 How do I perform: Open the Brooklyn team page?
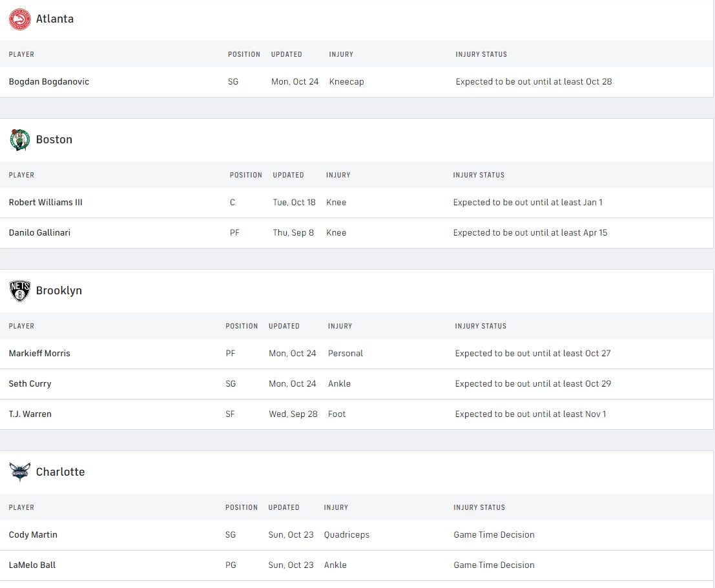click(59, 290)
